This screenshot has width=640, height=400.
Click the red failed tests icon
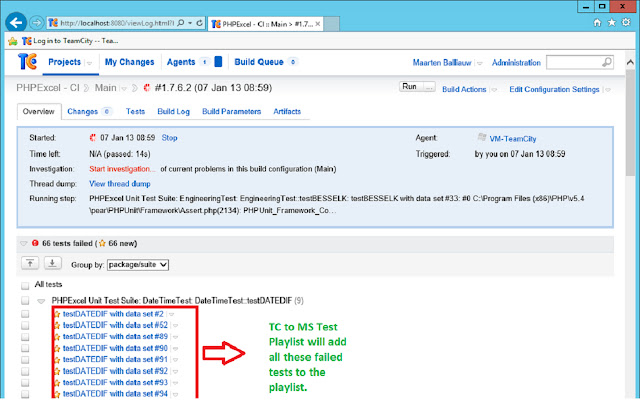click(35, 243)
